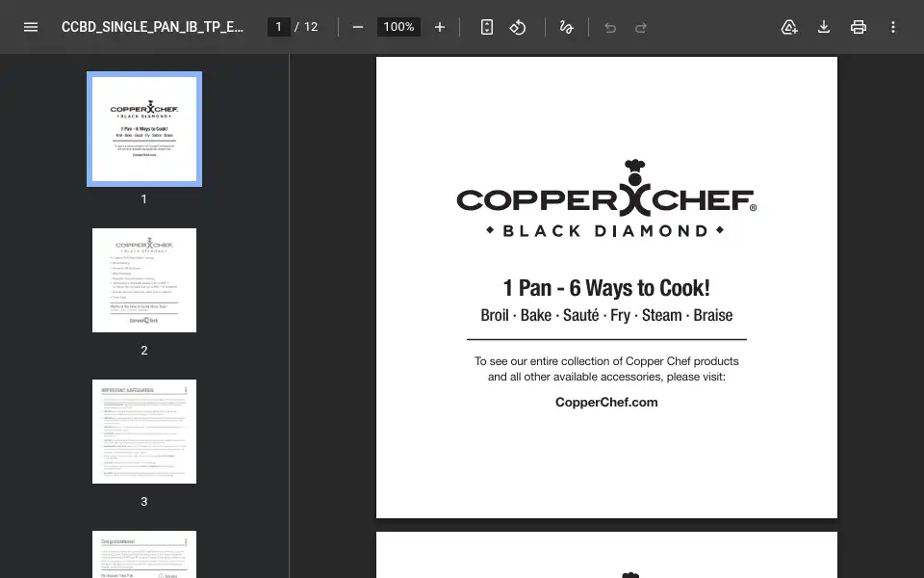Click the Copper Chef Black Diamond logo
Screen dimensions: 924x578
606,198
